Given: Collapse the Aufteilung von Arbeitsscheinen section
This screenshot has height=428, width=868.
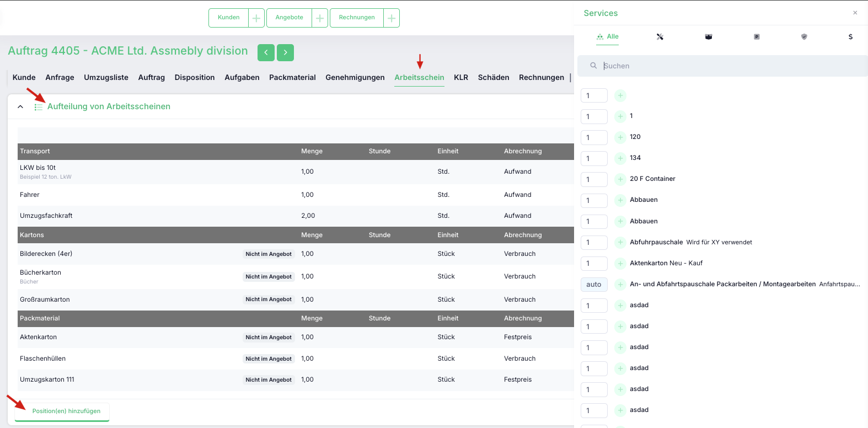Looking at the screenshot, I should [x=20, y=106].
